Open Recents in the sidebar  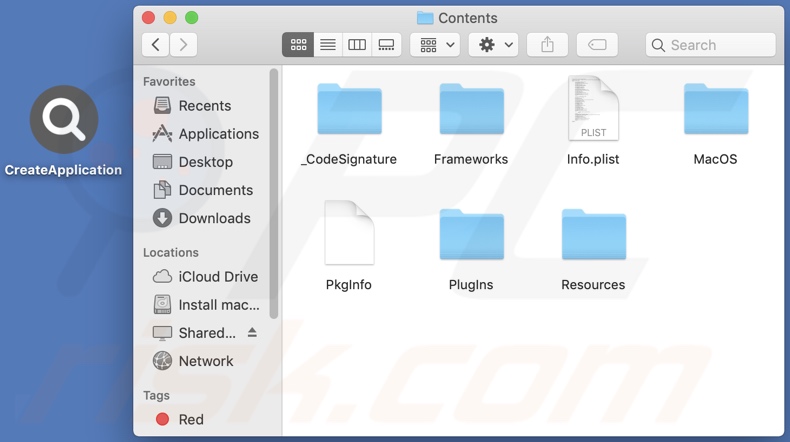[206, 106]
